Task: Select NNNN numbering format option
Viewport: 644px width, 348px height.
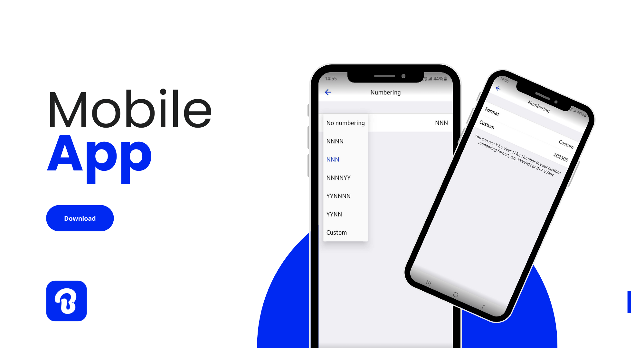Action: (336, 141)
